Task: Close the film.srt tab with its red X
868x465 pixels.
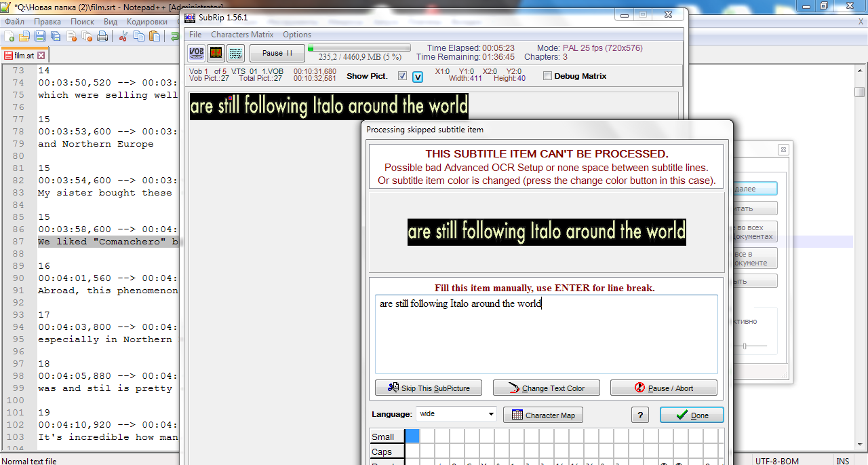Action: pyautogui.click(x=41, y=56)
